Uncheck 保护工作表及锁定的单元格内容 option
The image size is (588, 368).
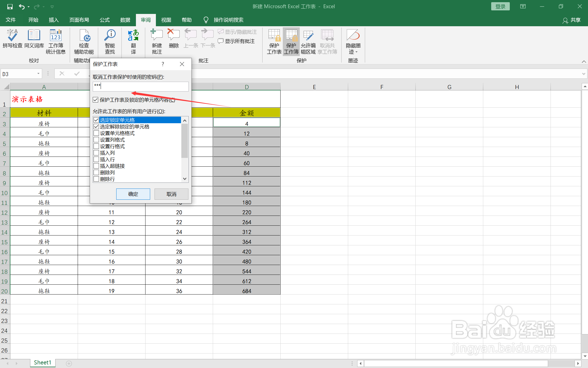95,100
